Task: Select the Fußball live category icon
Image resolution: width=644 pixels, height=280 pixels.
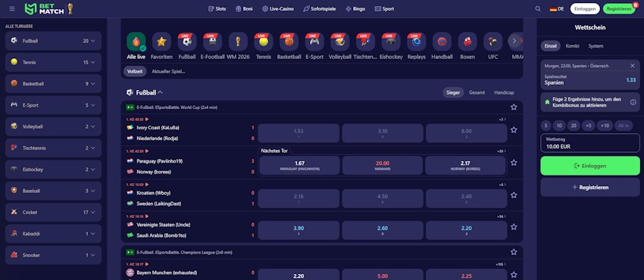Action: coord(187,42)
